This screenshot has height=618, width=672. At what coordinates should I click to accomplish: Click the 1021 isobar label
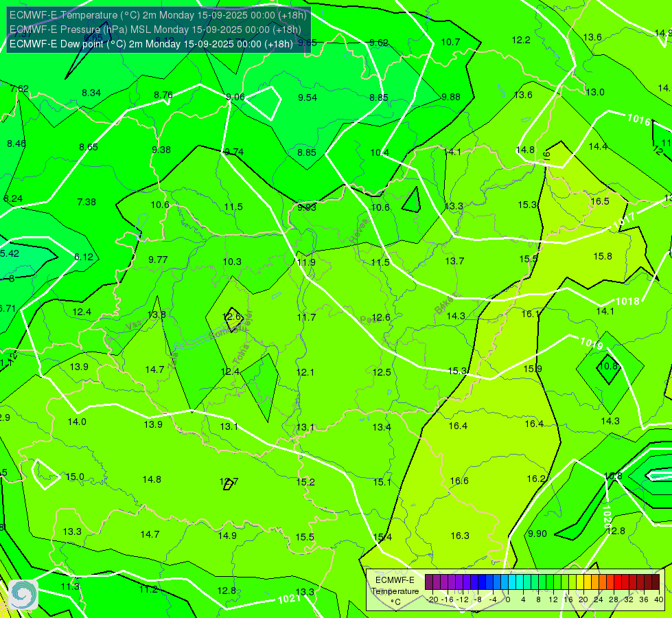tap(289, 599)
